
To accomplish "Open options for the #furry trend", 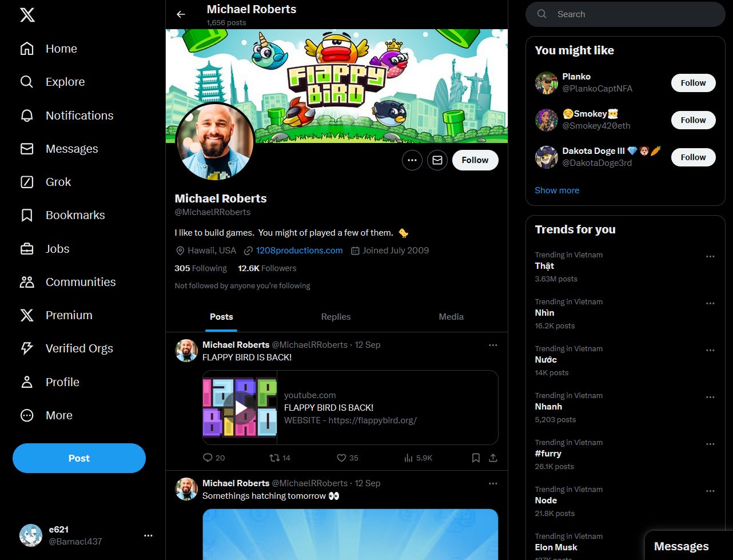I will pyautogui.click(x=710, y=444).
